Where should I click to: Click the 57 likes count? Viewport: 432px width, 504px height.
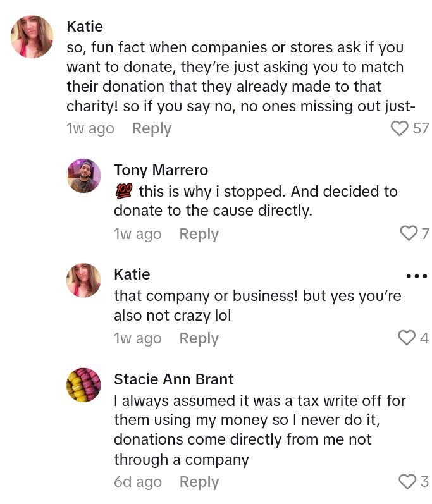(421, 128)
